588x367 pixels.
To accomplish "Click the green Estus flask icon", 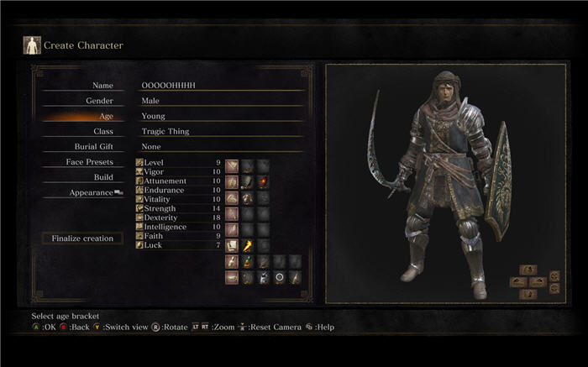I will pyautogui.click(x=248, y=262).
